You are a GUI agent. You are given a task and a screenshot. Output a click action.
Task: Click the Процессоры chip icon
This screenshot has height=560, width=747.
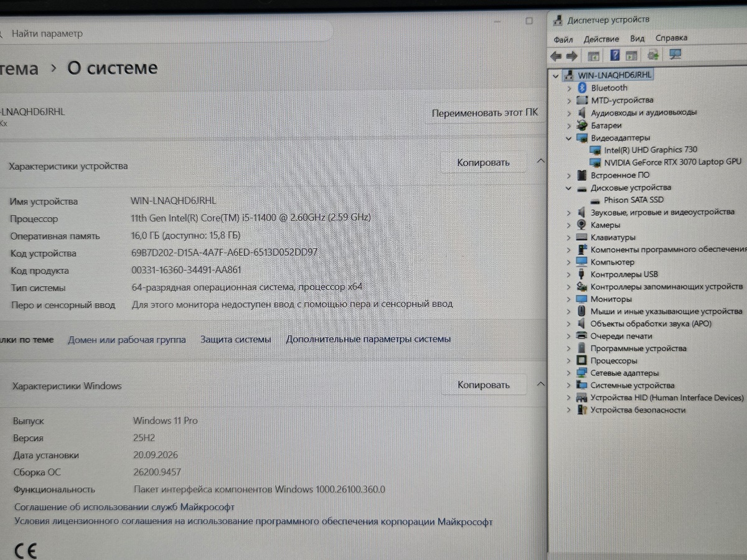581,361
